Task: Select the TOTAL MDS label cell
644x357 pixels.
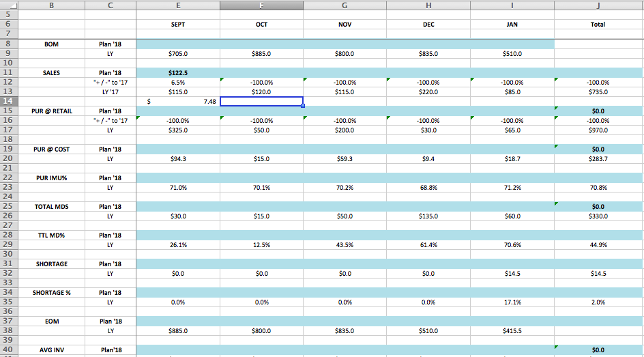Action: (x=51, y=206)
